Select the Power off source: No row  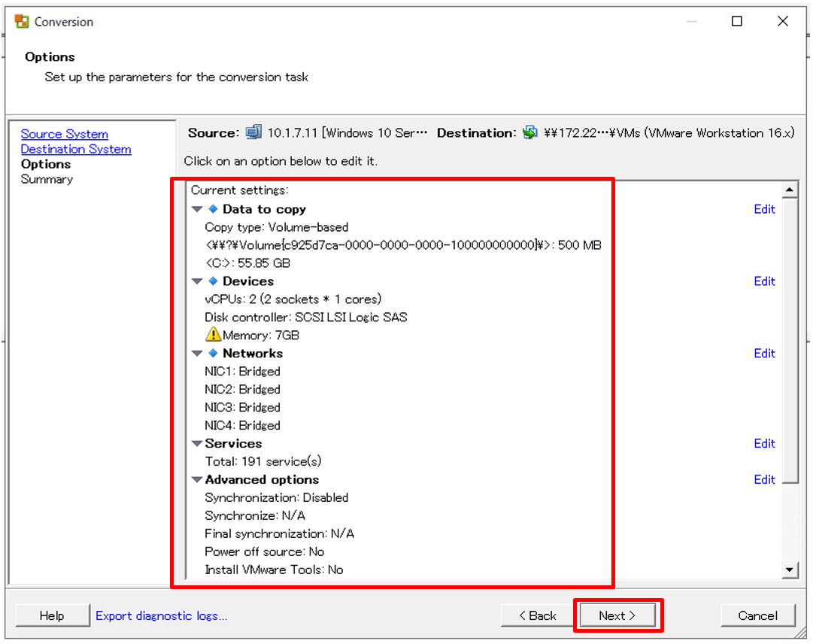(x=265, y=551)
